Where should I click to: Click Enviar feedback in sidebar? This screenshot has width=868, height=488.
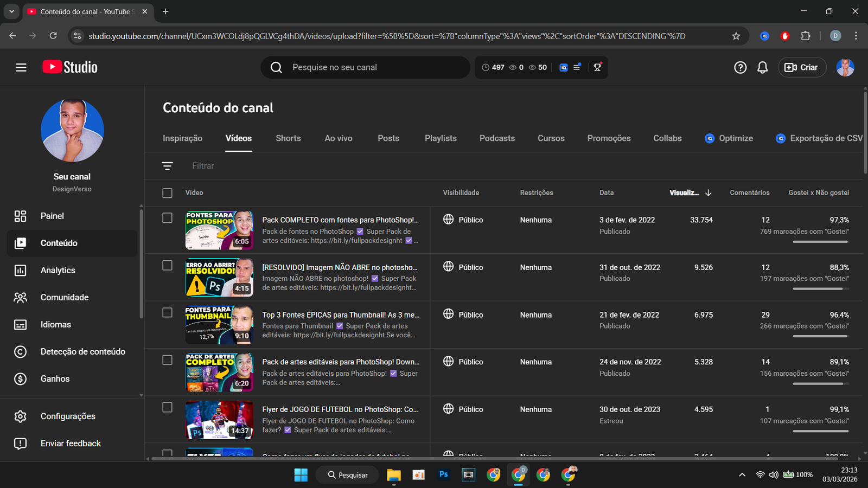point(71,444)
